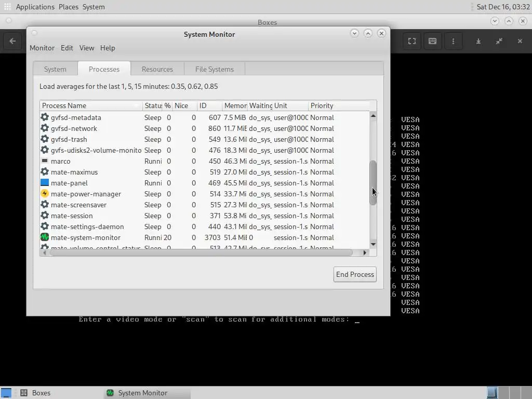Open the Help menu
Viewport: 532px width, 399px height.
[108, 48]
